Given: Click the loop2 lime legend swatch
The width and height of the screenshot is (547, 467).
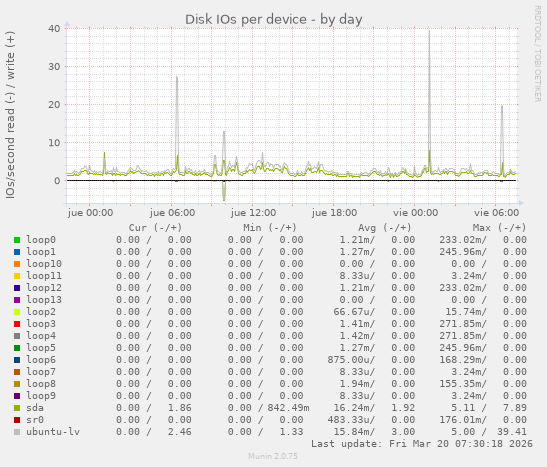Looking at the screenshot, I should click(x=17, y=312).
